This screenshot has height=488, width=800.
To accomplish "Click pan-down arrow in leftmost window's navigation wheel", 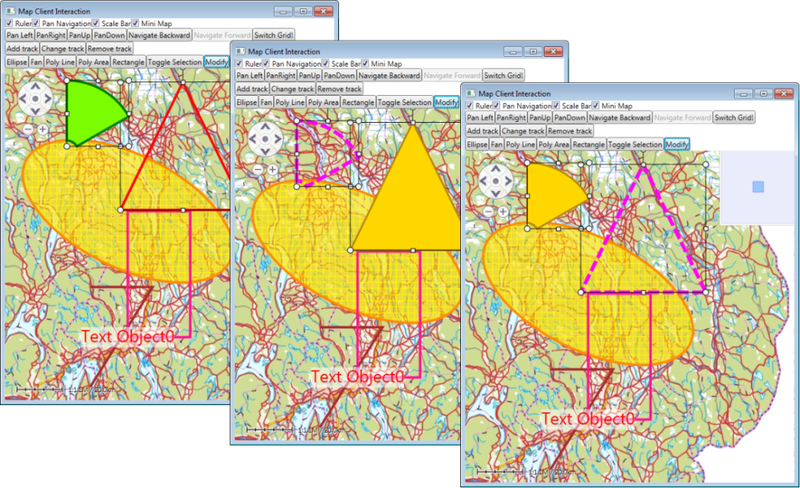I will pos(35,111).
